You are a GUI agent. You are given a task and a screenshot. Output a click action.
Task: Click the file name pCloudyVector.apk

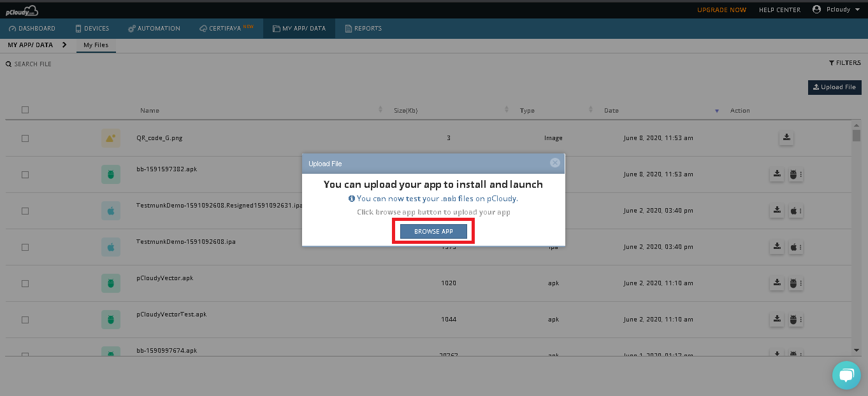pos(164,278)
